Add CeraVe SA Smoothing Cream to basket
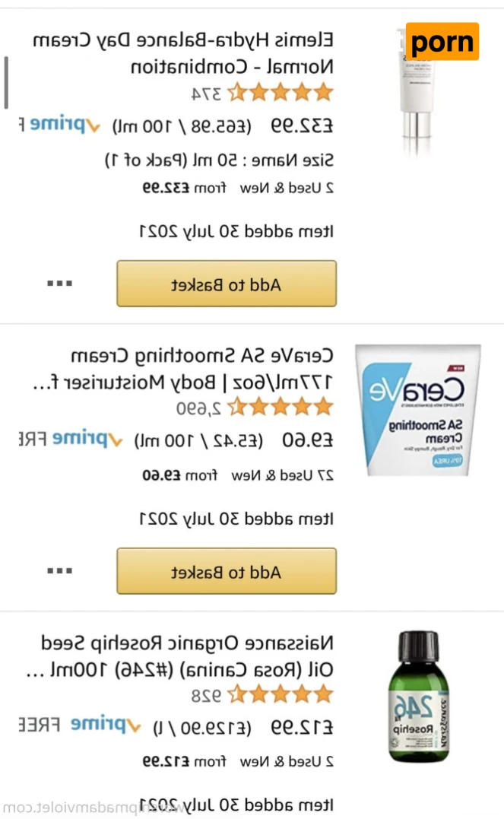This screenshot has height=819, width=504. tap(226, 571)
